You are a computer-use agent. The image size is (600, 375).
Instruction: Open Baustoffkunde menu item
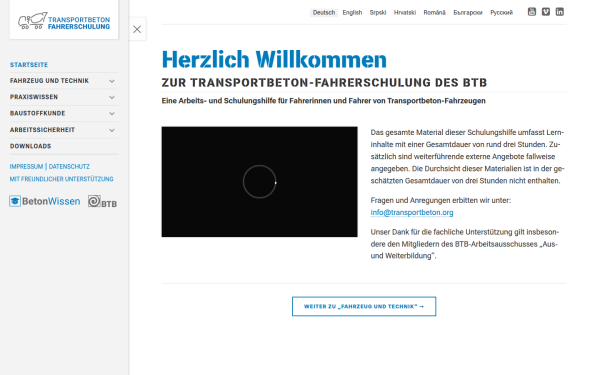click(x=38, y=113)
